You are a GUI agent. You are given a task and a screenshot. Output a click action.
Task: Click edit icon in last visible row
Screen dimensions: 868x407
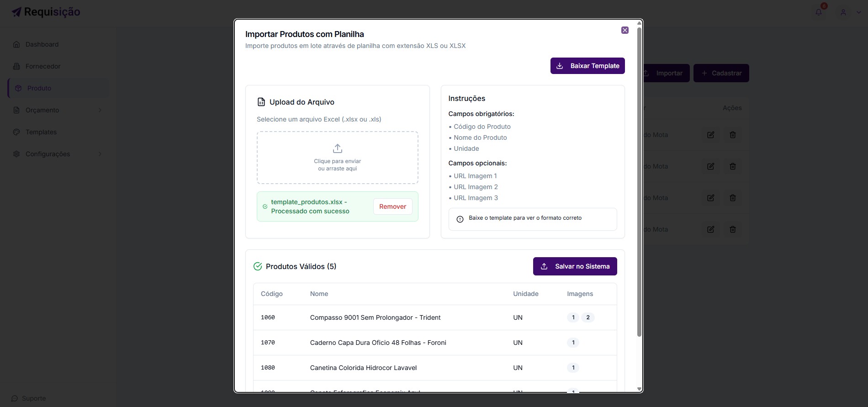[710, 229]
